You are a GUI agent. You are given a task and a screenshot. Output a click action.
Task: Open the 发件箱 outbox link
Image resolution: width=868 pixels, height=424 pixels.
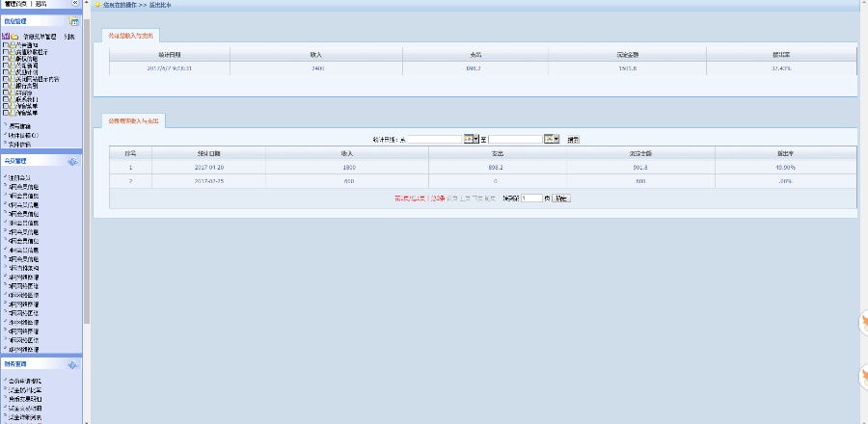(x=19, y=145)
